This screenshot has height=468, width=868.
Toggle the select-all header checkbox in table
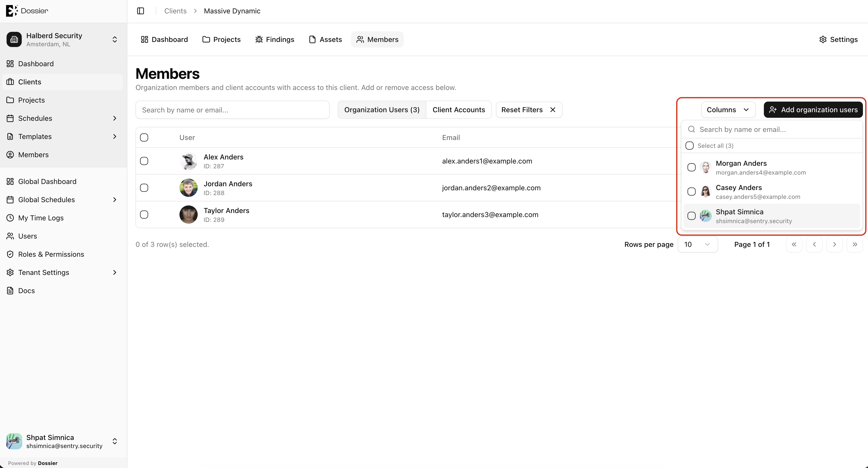(144, 137)
